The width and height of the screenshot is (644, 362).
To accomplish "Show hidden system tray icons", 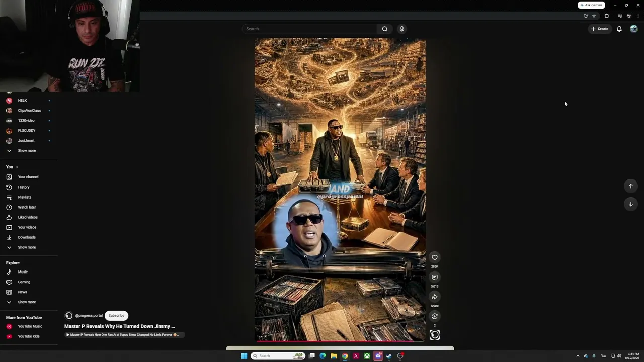I will click(578, 356).
